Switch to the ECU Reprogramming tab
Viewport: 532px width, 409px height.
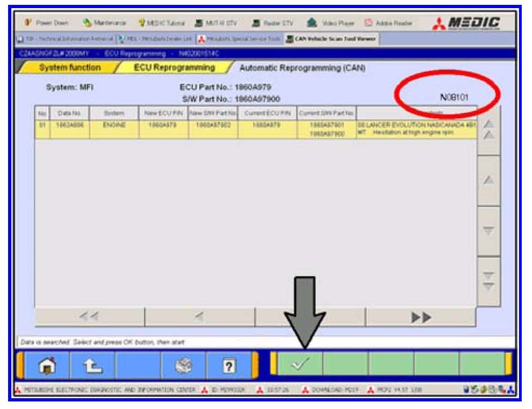[174, 68]
